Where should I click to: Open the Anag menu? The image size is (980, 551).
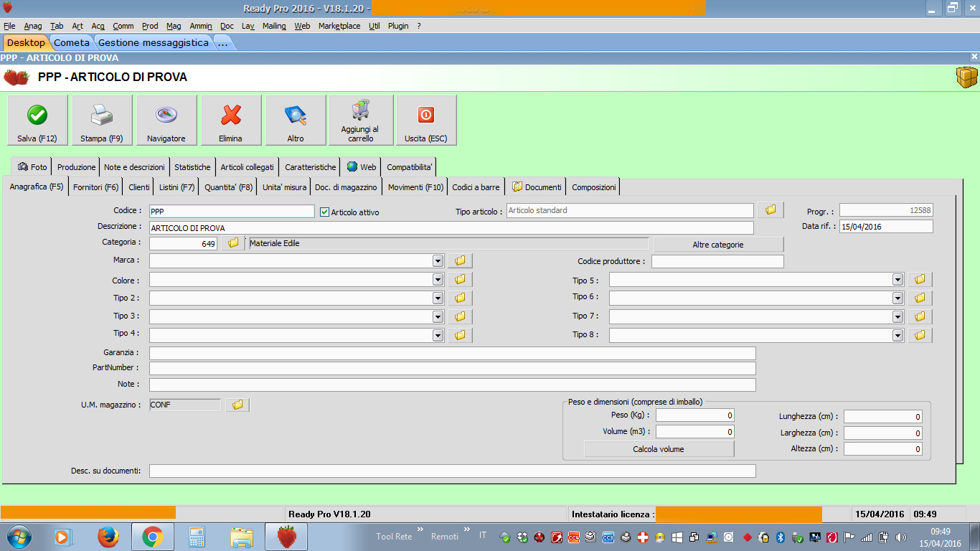pos(33,26)
